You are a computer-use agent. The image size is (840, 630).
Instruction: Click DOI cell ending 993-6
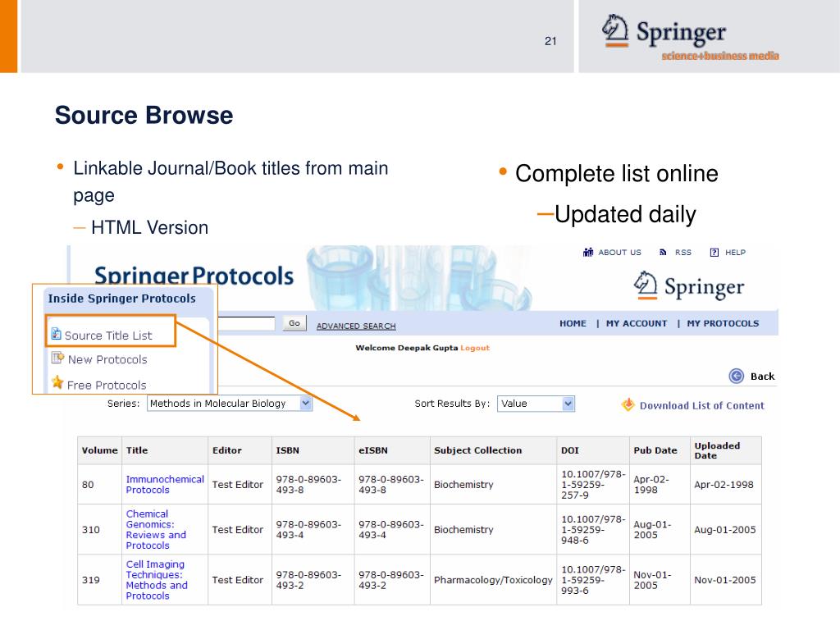[593, 580]
